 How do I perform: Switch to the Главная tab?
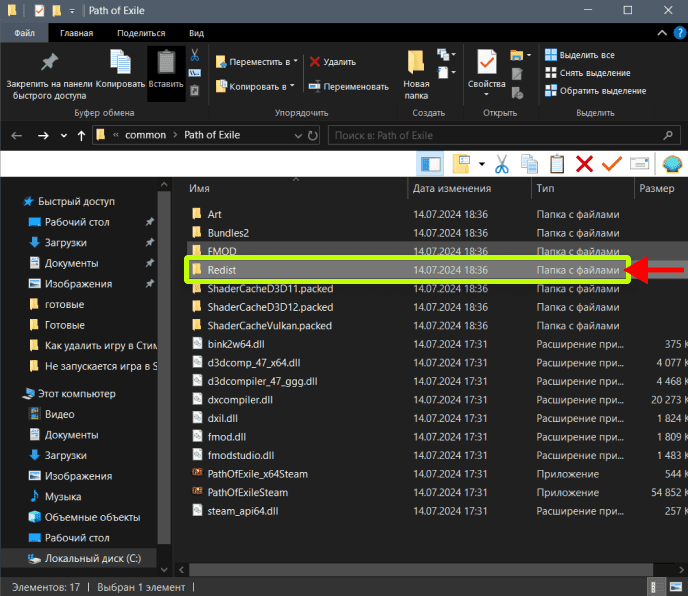pyautogui.click(x=76, y=33)
